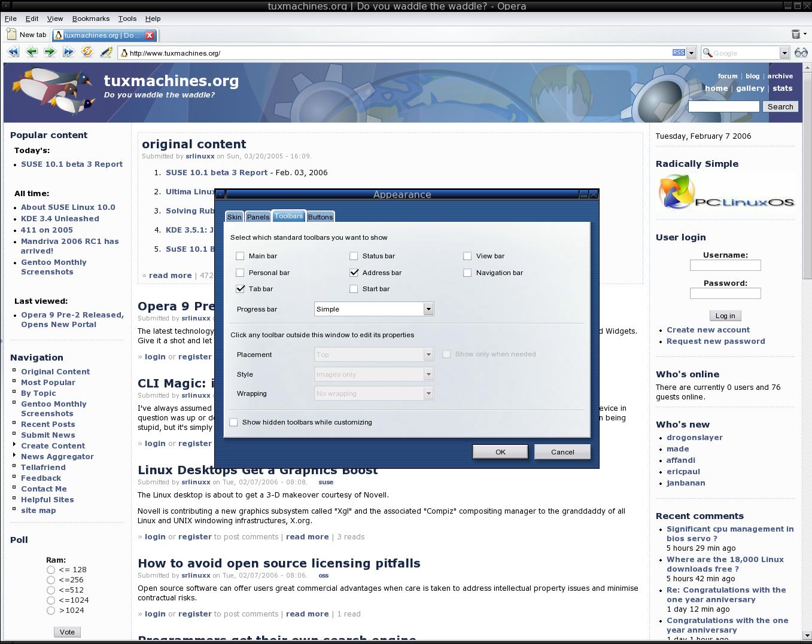Click the Log in button
812x644 pixels.
pyautogui.click(x=725, y=316)
